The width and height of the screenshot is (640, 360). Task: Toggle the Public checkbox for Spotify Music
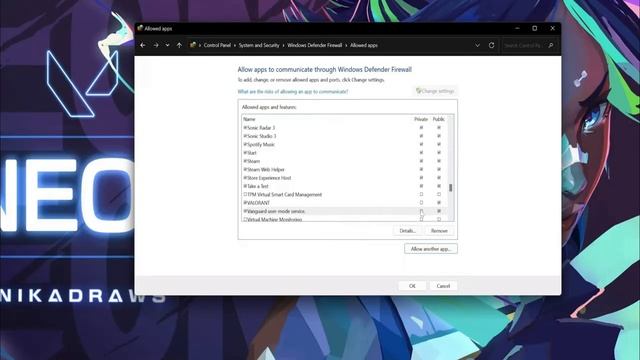click(x=439, y=144)
